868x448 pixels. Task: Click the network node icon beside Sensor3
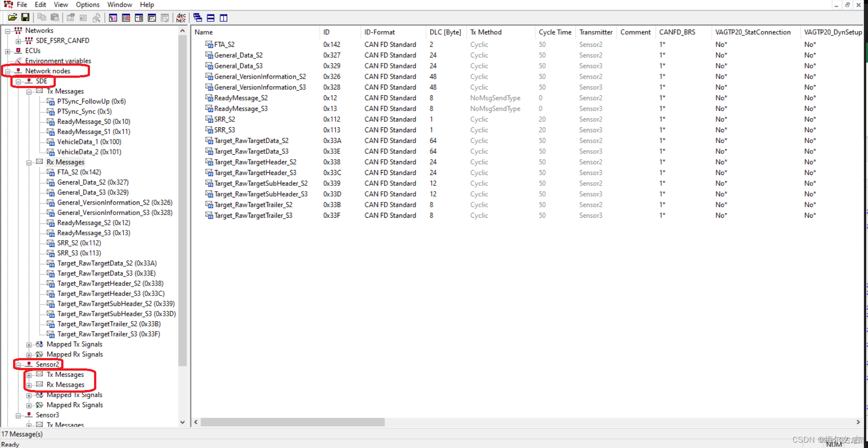29,415
